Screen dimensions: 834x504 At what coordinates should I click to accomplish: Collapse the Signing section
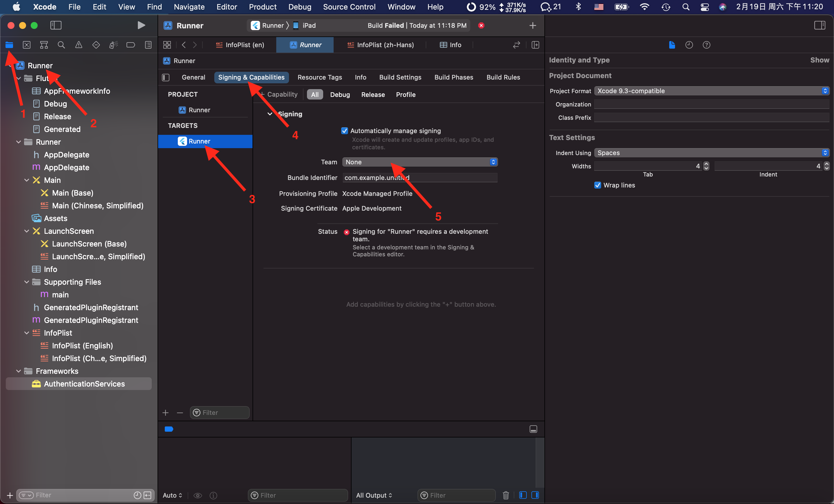coord(270,114)
